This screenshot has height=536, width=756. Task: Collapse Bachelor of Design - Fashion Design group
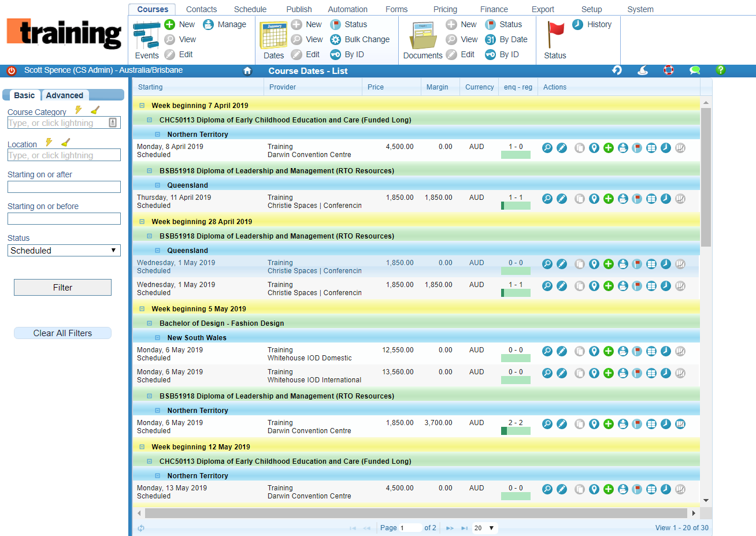click(150, 323)
